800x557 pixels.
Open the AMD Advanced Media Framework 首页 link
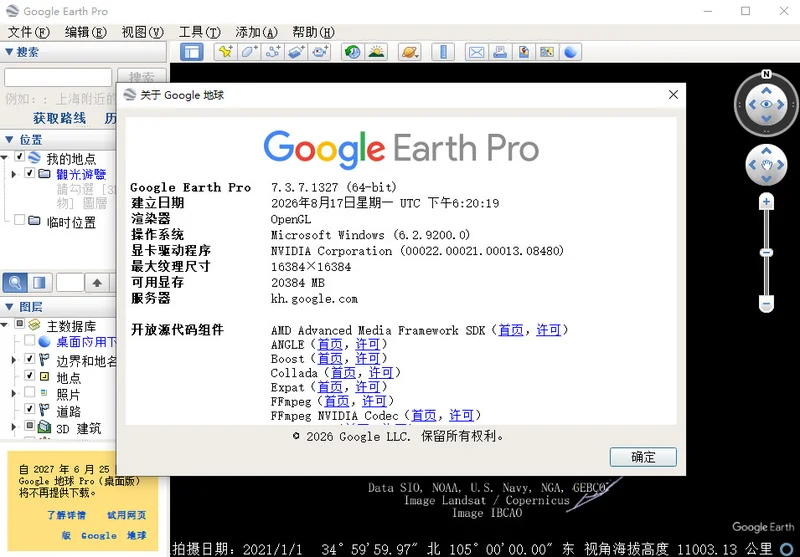[511, 330]
